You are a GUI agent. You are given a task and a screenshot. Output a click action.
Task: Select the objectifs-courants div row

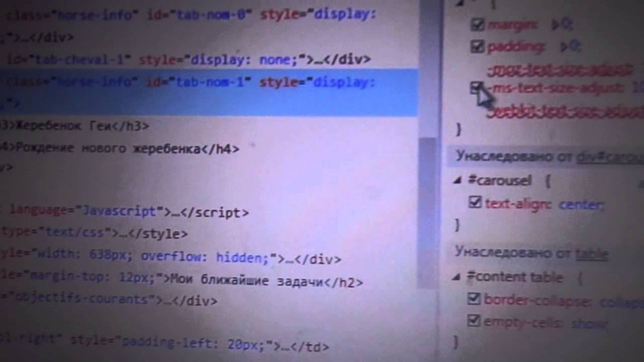(109, 301)
